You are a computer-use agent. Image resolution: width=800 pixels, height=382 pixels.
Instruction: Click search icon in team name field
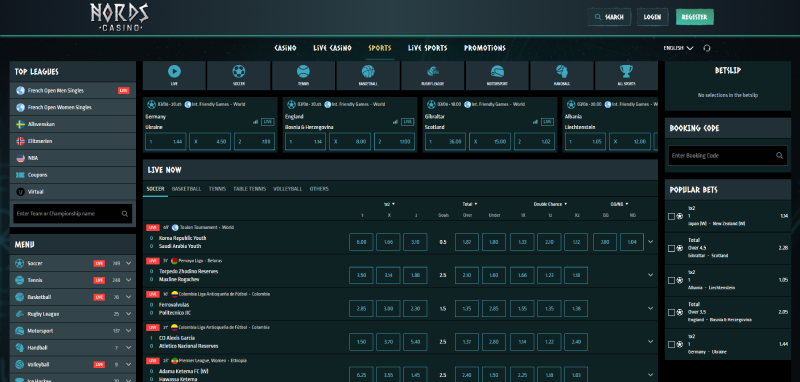coord(125,214)
